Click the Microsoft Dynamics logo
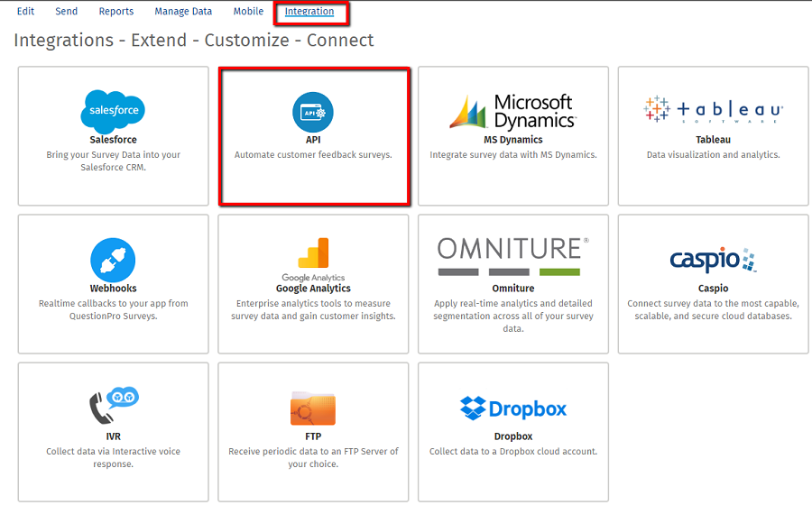This screenshot has width=812, height=505. pyautogui.click(x=512, y=111)
